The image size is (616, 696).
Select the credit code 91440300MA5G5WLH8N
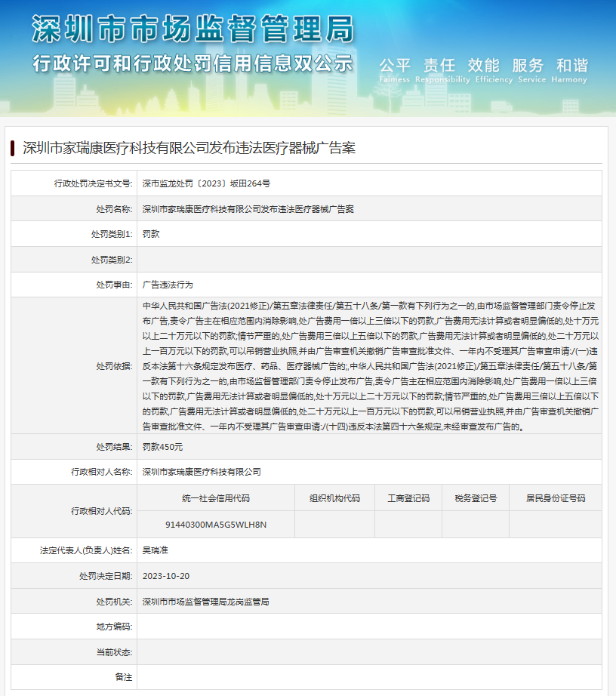[x=216, y=525]
